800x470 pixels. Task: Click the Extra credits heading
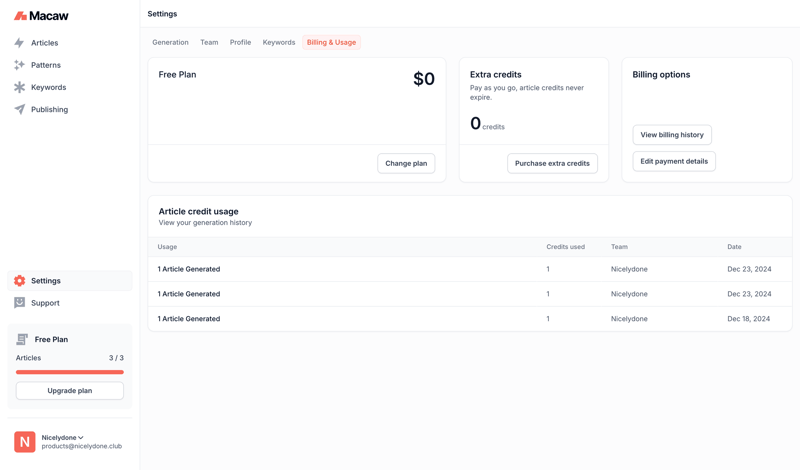click(x=495, y=75)
